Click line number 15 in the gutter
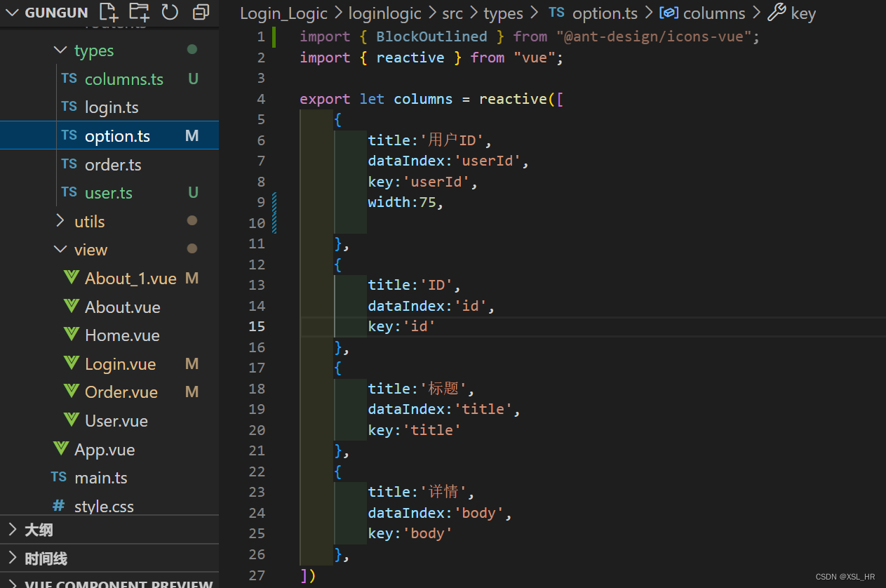Image resolution: width=886 pixels, height=588 pixels. 257,326
